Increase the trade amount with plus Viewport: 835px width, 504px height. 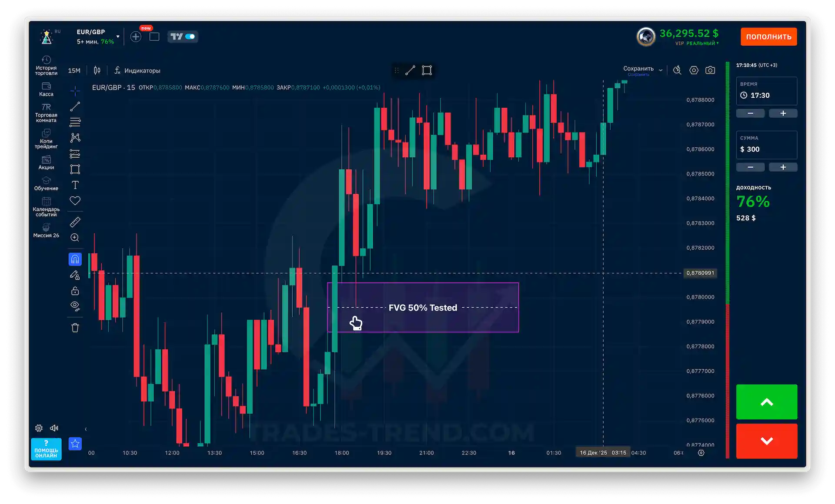click(783, 167)
